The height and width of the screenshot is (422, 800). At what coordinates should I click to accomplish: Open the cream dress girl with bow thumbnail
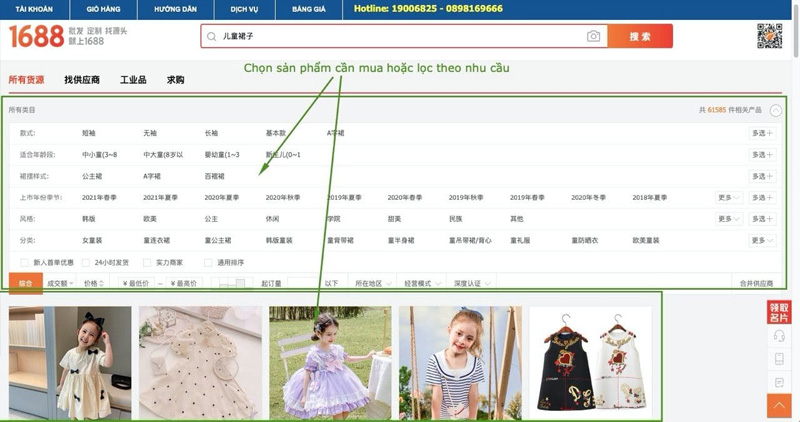(70, 363)
